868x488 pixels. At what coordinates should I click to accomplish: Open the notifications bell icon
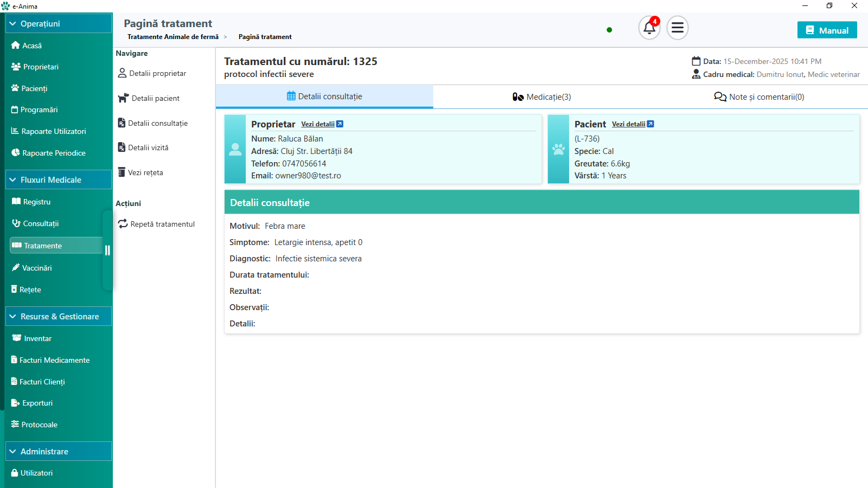(x=649, y=28)
